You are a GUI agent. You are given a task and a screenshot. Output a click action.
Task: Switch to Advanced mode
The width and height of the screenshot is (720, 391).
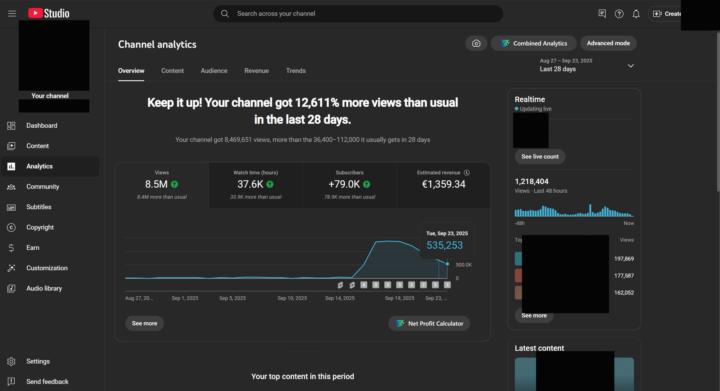(x=608, y=43)
